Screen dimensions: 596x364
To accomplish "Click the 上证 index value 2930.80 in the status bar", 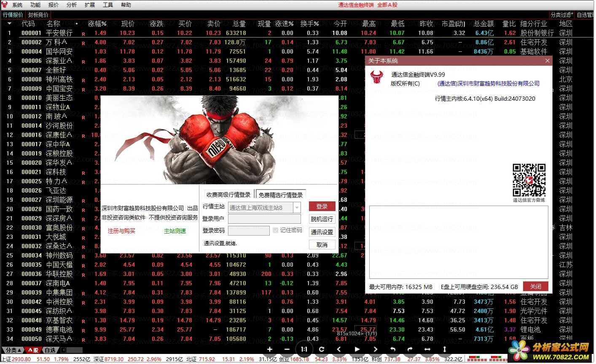I will pyautogui.click(x=21, y=359).
